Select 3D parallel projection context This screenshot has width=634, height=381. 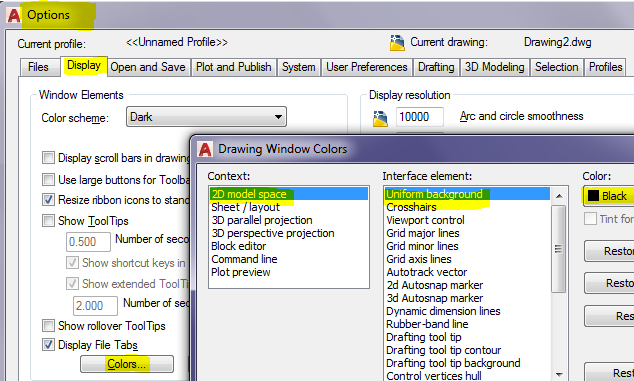(289, 220)
